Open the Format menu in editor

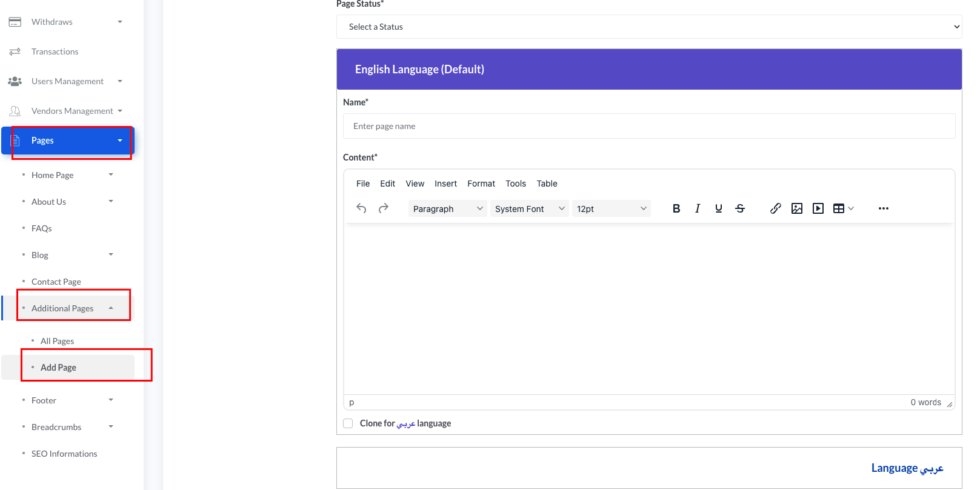coord(481,184)
